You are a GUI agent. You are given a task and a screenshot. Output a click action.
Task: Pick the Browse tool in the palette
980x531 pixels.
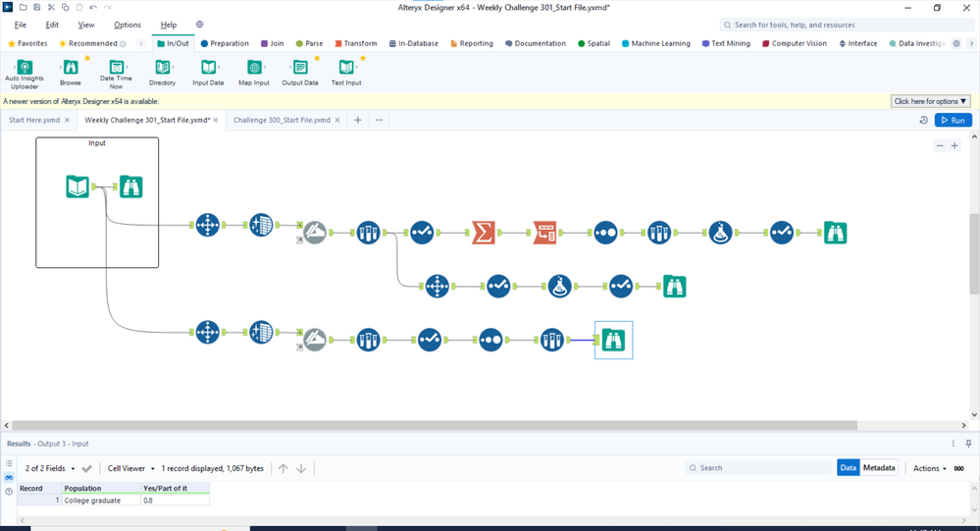pyautogui.click(x=71, y=73)
